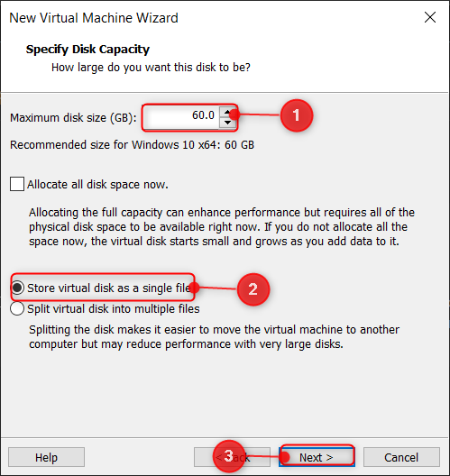This screenshot has height=476, width=450.
Task: Open the Help button
Action: click(46, 457)
